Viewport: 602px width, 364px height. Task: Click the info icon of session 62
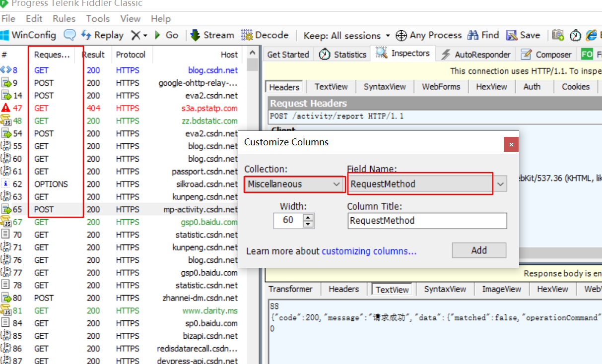[x=5, y=184]
